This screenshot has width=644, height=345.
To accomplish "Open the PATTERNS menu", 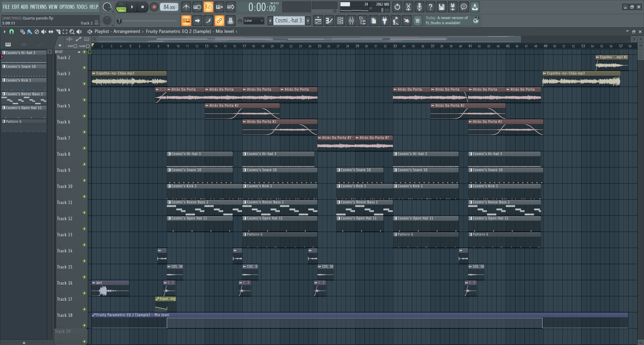I will [38, 7].
